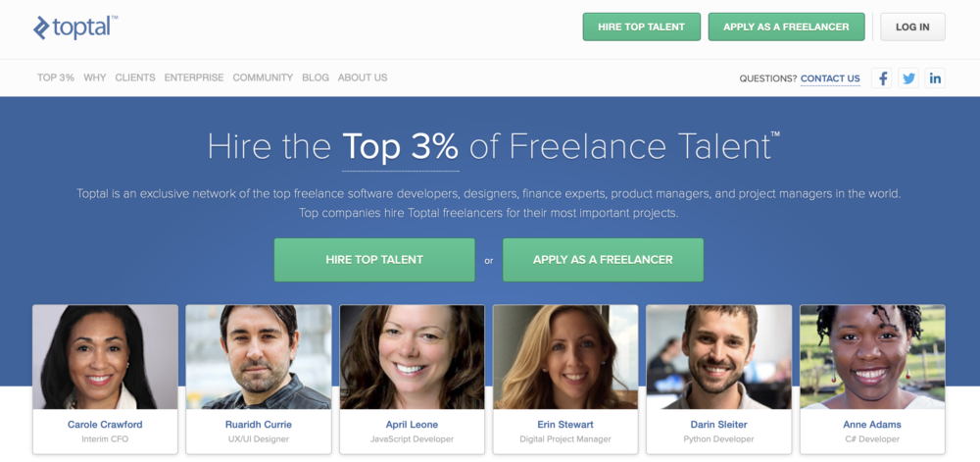This screenshot has width=980, height=462.
Task: Go to the Why page
Action: 95,77
